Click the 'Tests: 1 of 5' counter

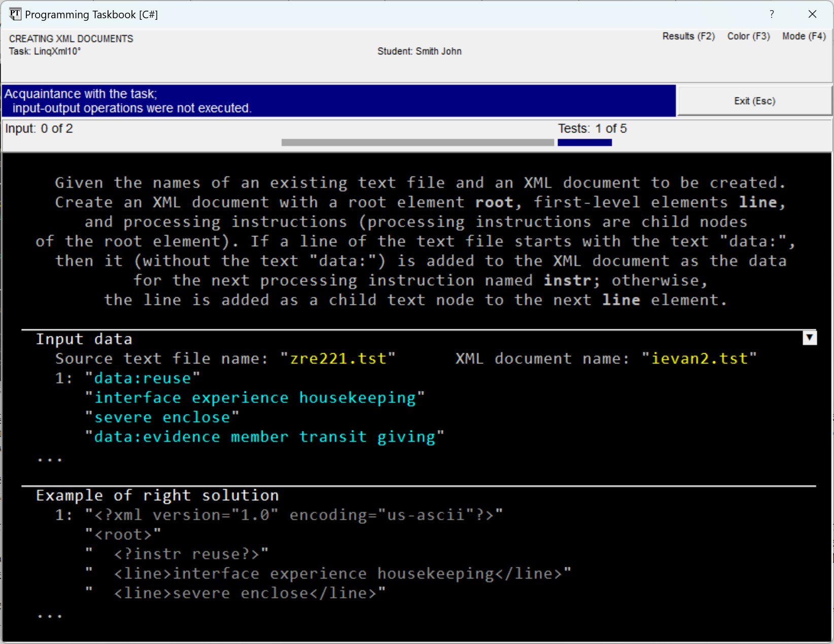(592, 129)
